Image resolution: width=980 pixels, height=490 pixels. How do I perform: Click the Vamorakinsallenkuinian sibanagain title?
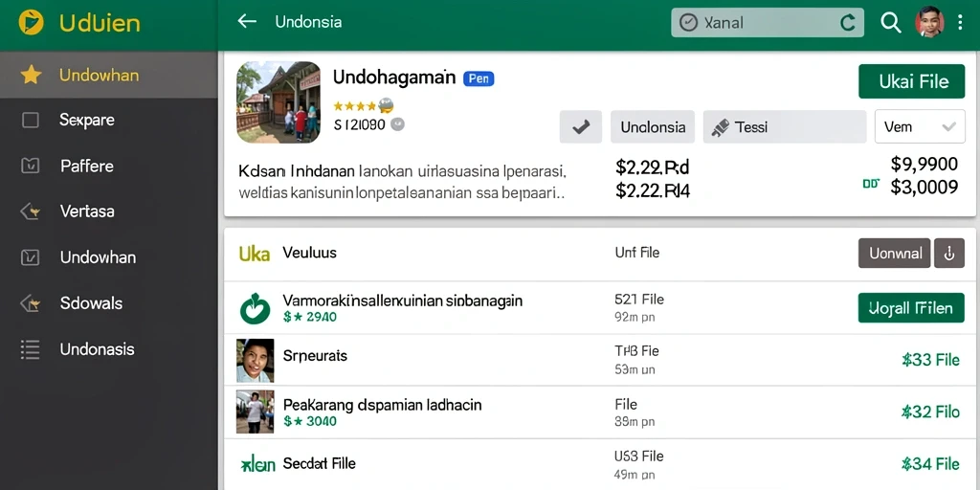pos(403,301)
